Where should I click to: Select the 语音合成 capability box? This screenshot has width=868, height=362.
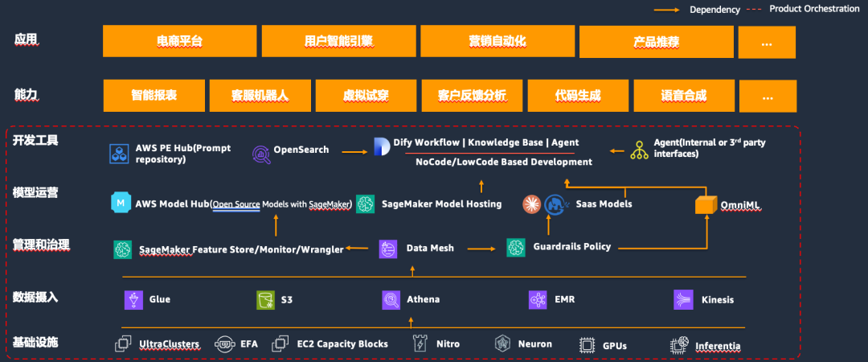[x=684, y=96]
